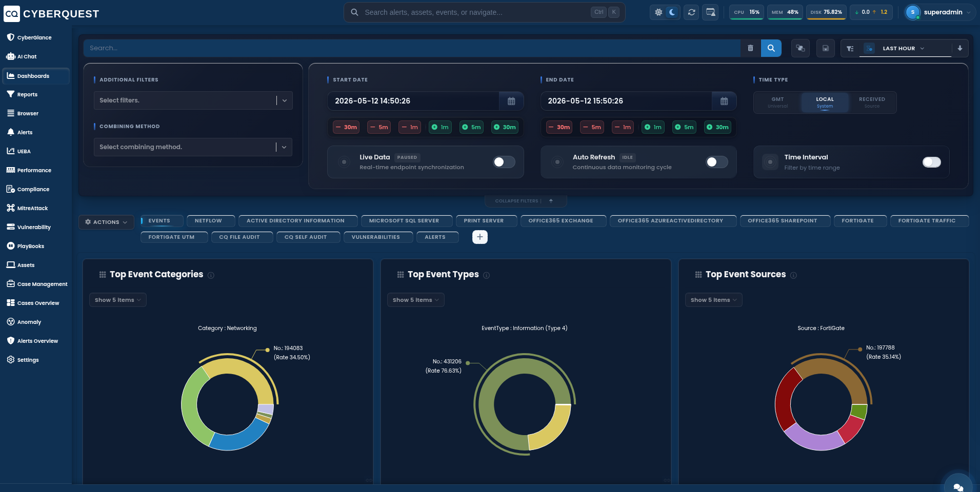The width and height of the screenshot is (980, 492).
Task: Switch to the Netflow tab
Action: pyautogui.click(x=208, y=221)
